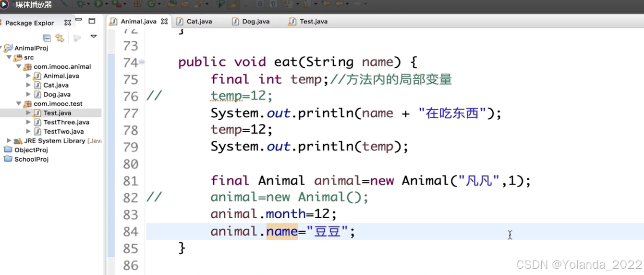Click the New Java Class toolbar icon
This screenshot has width=644, height=275.
point(152,4)
